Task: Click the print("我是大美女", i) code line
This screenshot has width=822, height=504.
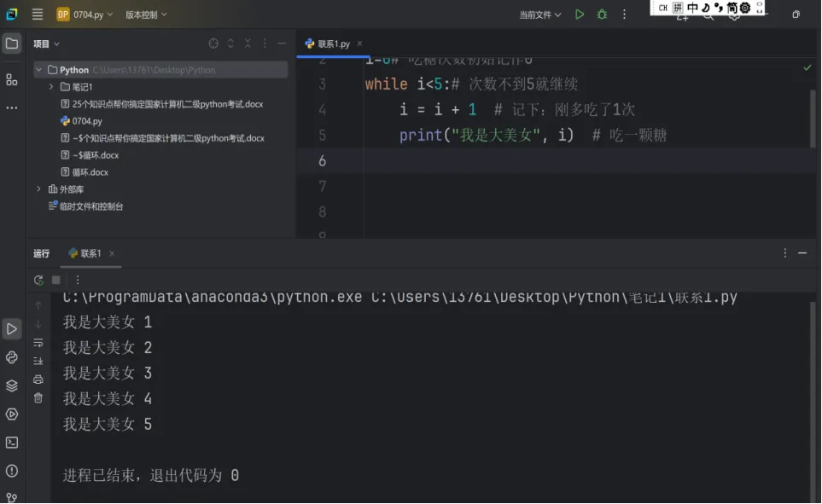Action: point(486,136)
